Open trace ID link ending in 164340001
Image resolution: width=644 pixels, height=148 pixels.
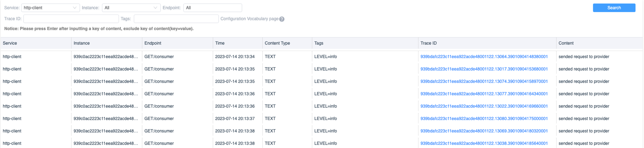click(x=484, y=94)
